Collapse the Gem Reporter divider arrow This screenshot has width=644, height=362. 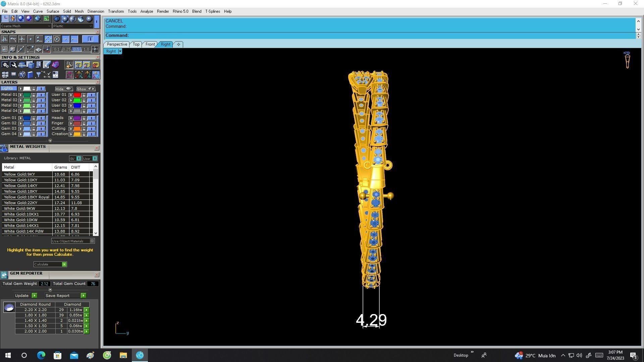coord(50,290)
